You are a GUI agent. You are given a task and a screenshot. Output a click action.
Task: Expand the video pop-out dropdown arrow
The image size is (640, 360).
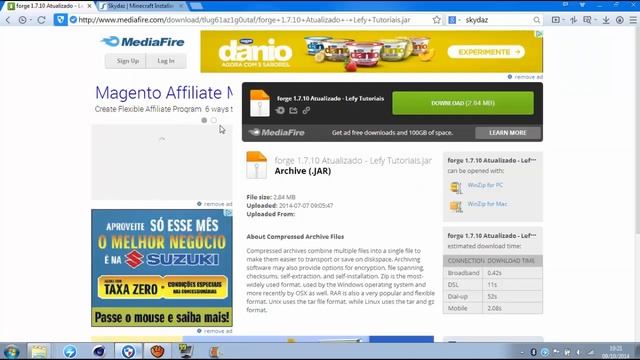(564, 20)
